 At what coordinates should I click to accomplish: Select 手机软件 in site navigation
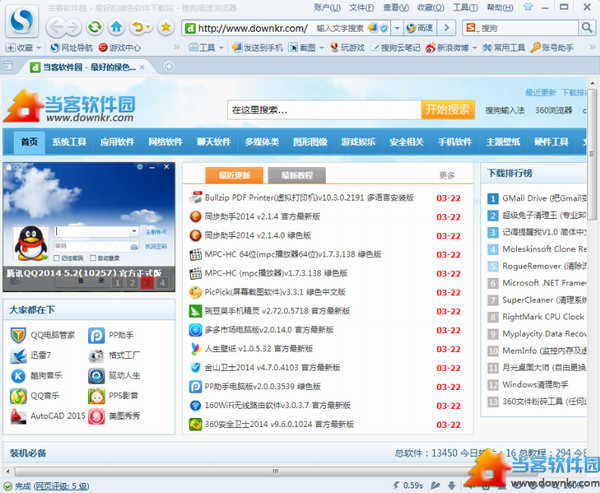pyautogui.click(x=455, y=142)
